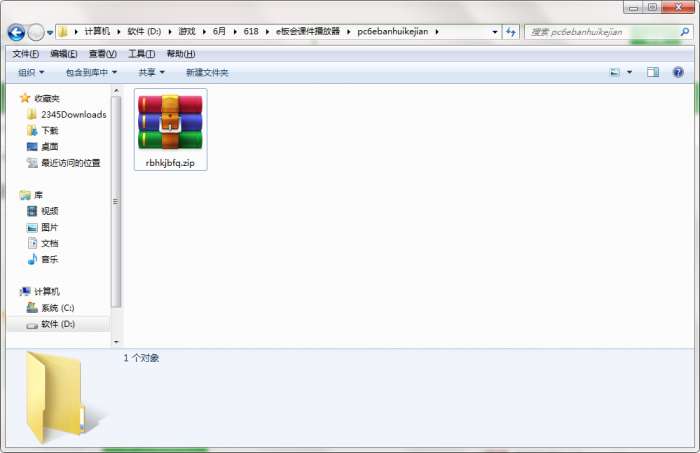Open the 组织 dropdown
Image resolution: width=700 pixels, height=453 pixels.
tap(31, 72)
